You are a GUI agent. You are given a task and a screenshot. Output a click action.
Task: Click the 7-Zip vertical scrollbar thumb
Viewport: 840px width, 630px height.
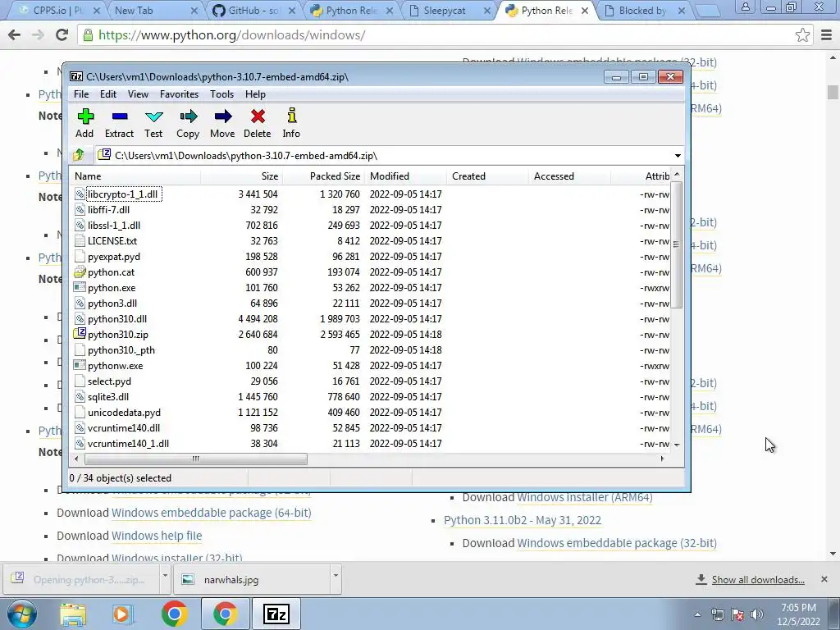(x=677, y=244)
